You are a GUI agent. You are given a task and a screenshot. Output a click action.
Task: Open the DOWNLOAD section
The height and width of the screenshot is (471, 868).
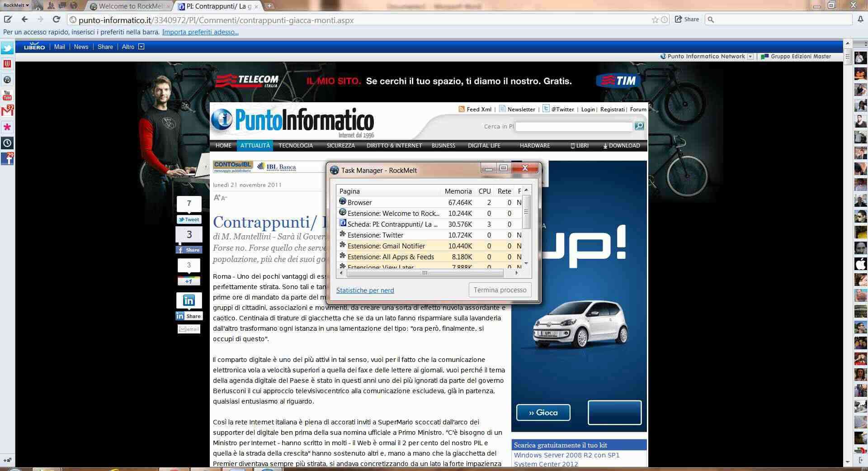[x=622, y=146]
